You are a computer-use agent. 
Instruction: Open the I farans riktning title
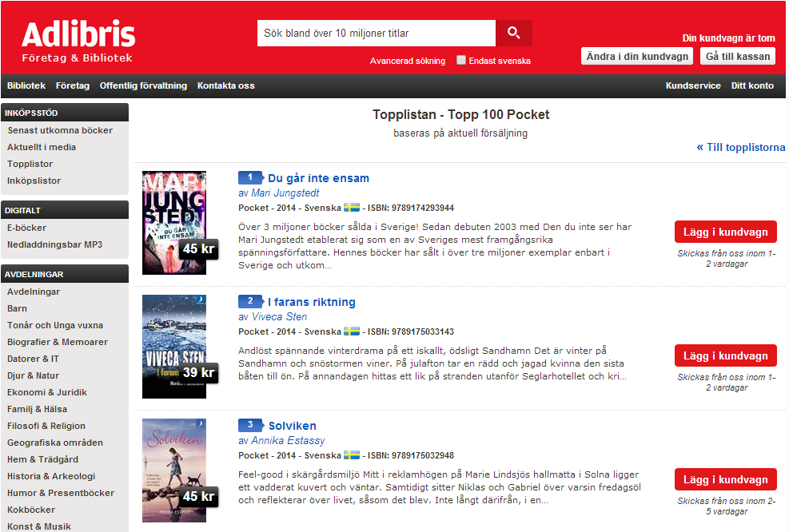coord(312,302)
